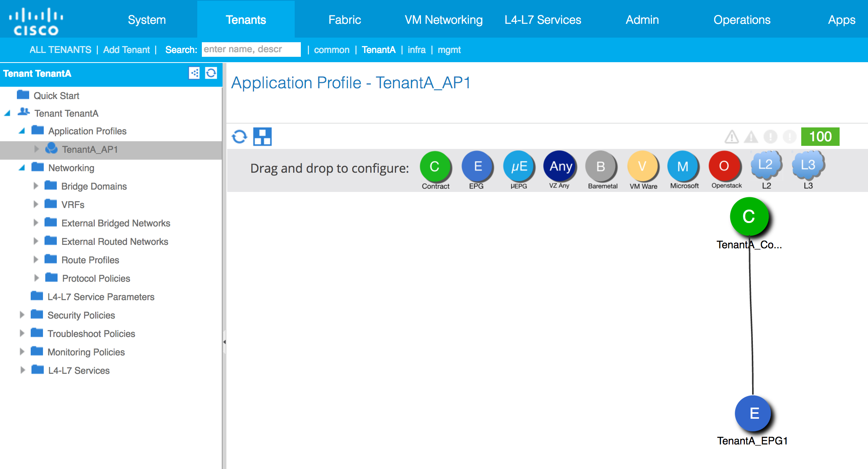
Task: Expand the Route Profiles node
Action: click(36, 259)
